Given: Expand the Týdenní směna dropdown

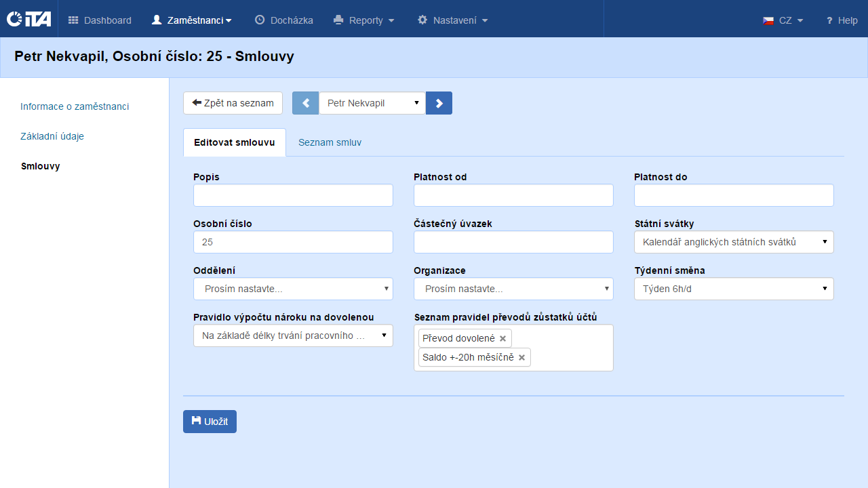Looking at the screenshot, I should (x=734, y=289).
